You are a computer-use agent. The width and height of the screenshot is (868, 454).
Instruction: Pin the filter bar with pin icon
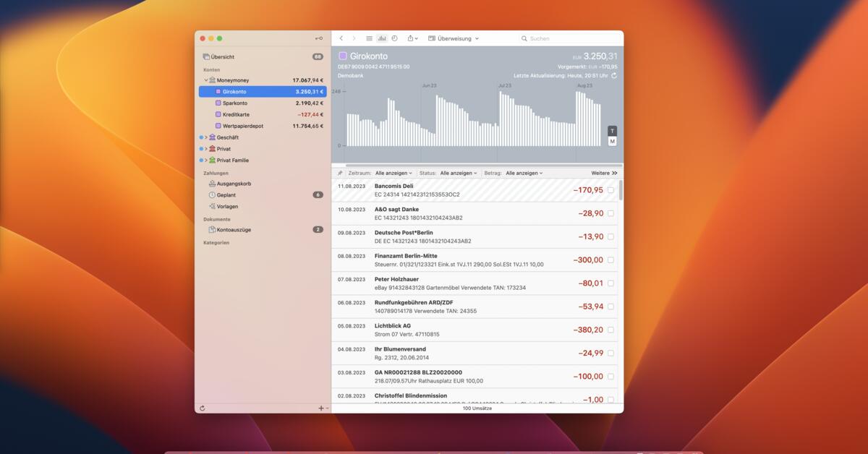[340, 173]
